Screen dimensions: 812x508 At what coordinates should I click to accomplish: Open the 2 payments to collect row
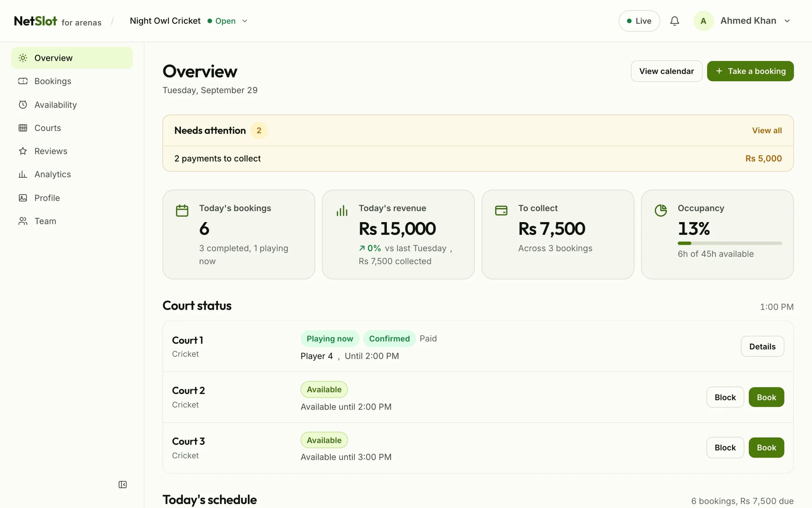[x=478, y=158]
